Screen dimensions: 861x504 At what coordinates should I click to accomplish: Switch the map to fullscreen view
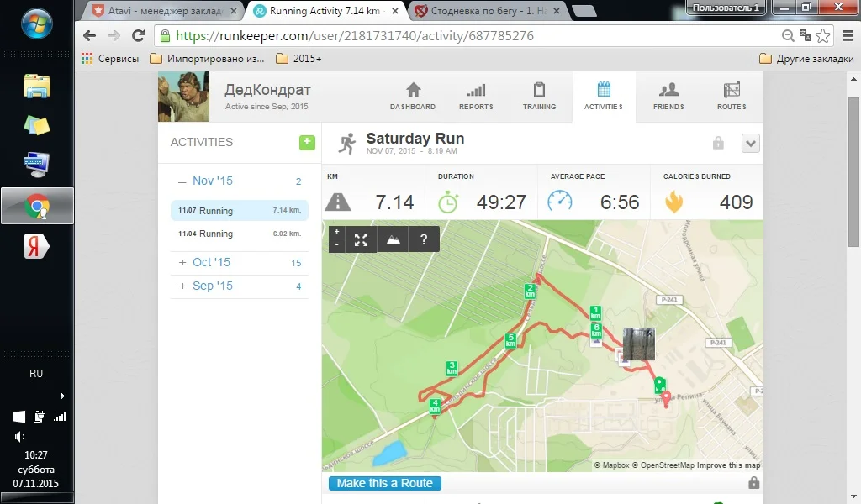point(361,239)
